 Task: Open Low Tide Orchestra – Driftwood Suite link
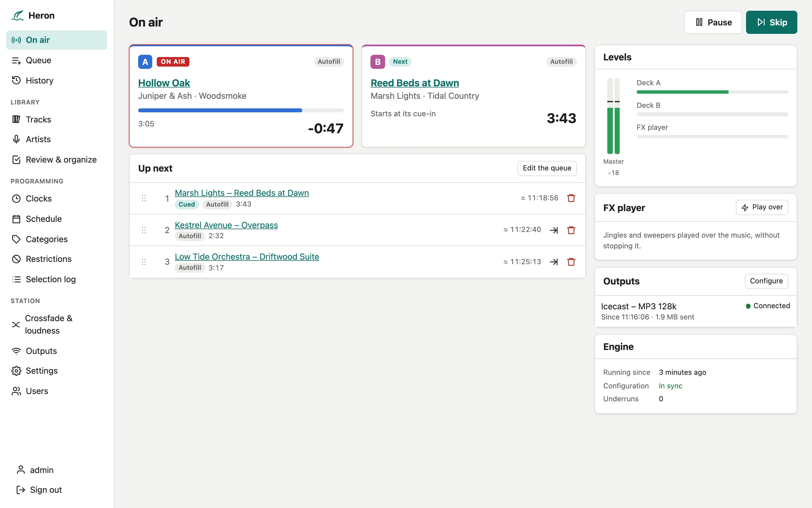(x=247, y=256)
